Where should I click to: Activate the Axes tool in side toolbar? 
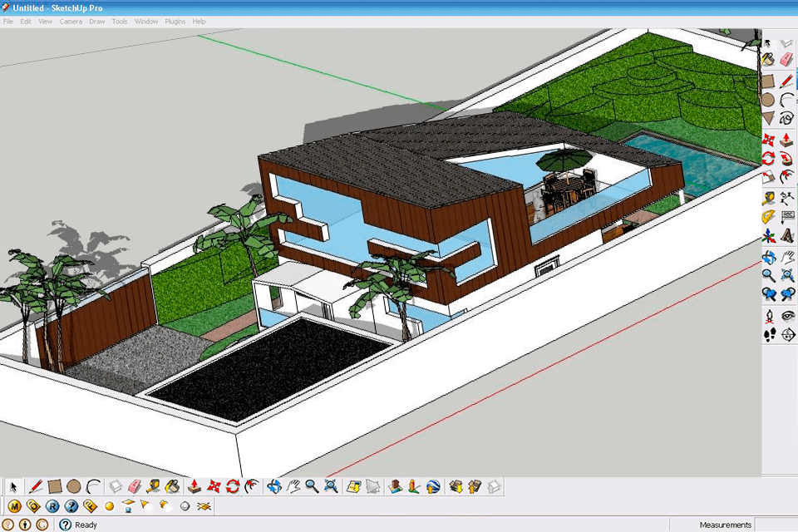click(768, 236)
